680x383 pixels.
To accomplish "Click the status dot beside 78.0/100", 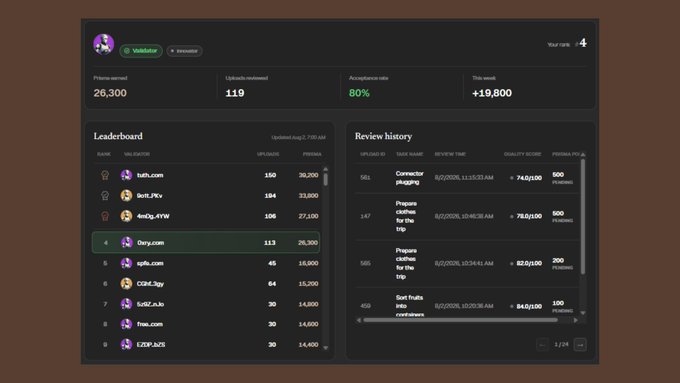I will click(x=512, y=216).
